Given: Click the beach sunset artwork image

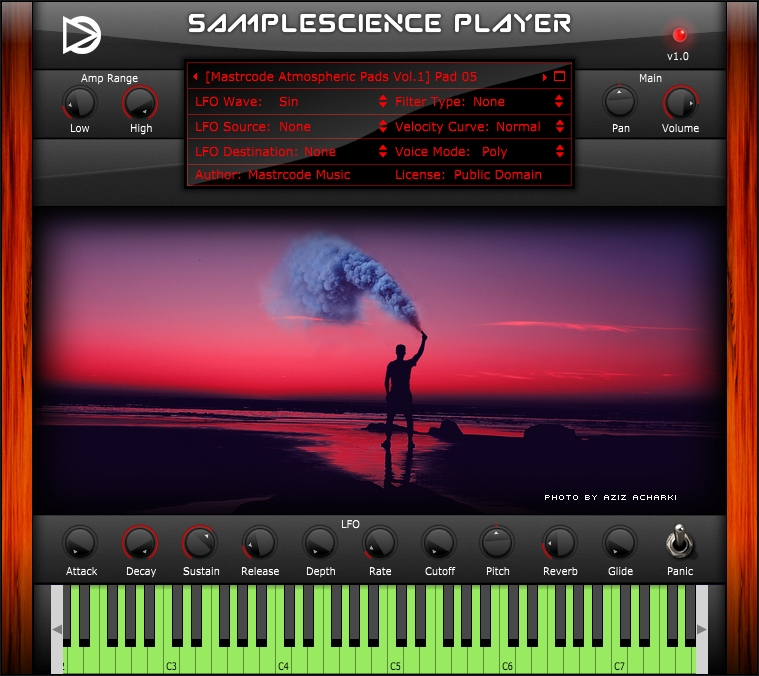Looking at the screenshot, I should [380, 361].
